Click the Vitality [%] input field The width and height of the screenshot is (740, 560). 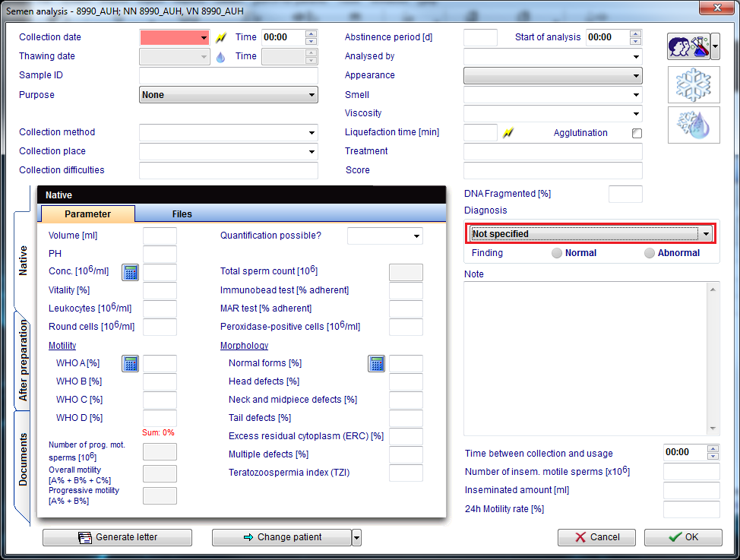coord(160,291)
